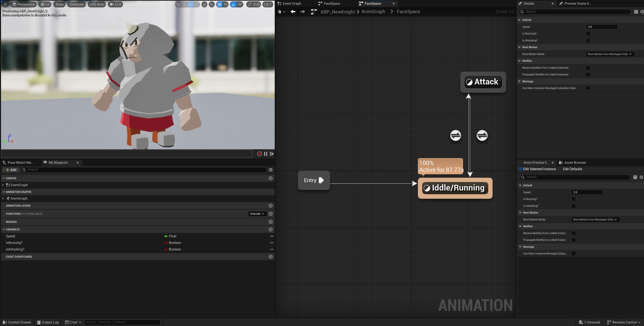Select the Attack state node
The width and height of the screenshot is (644, 326).
tap(483, 82)
